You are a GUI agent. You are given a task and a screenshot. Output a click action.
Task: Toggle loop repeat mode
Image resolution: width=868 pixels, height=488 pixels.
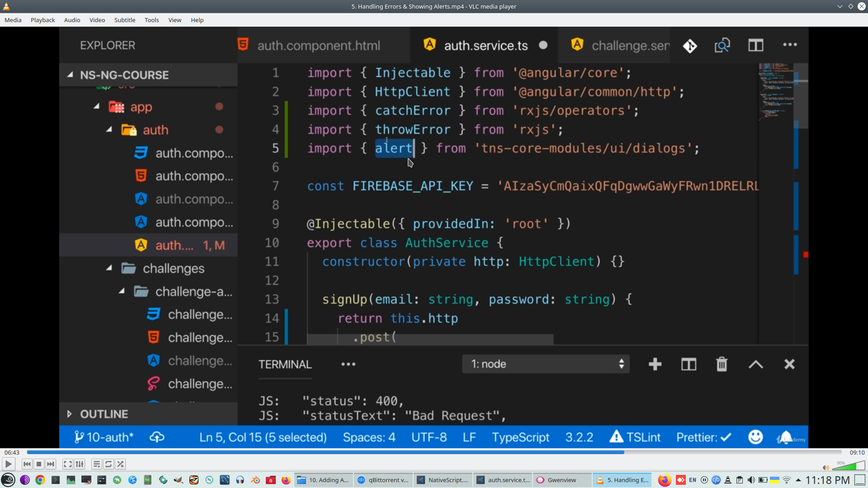tap(108, 464)
